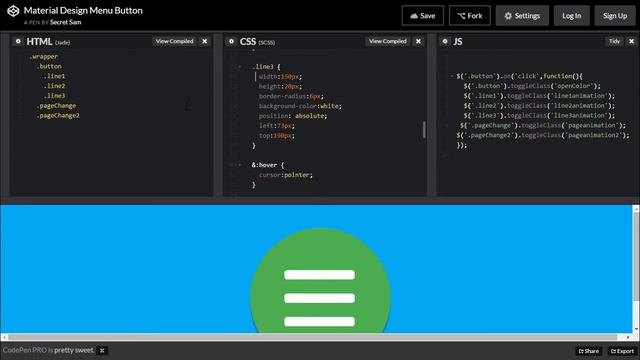The width and height of the screenshot is (640, 360).
Task: Click the toggleClass('line1animation') JS line
Action: (539, 96)
